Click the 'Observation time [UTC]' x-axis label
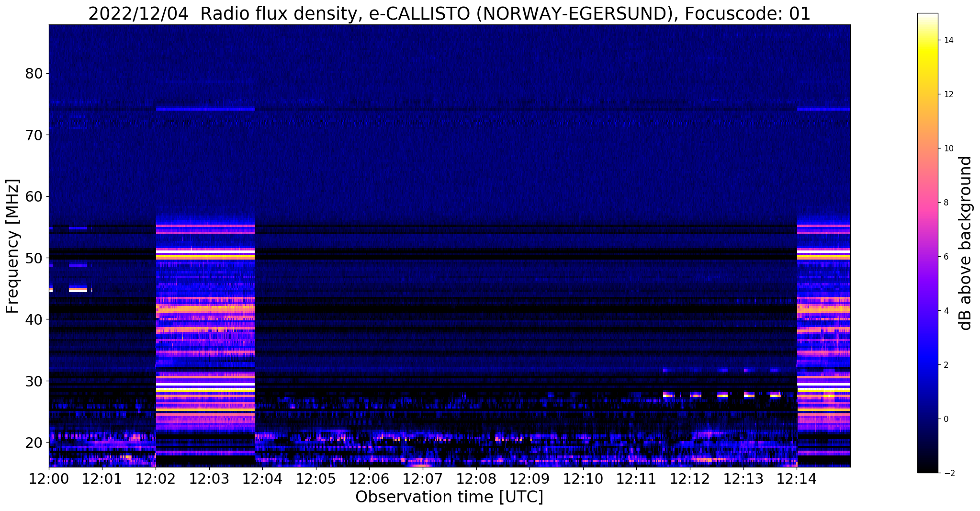980x511 pixels. 449,497
